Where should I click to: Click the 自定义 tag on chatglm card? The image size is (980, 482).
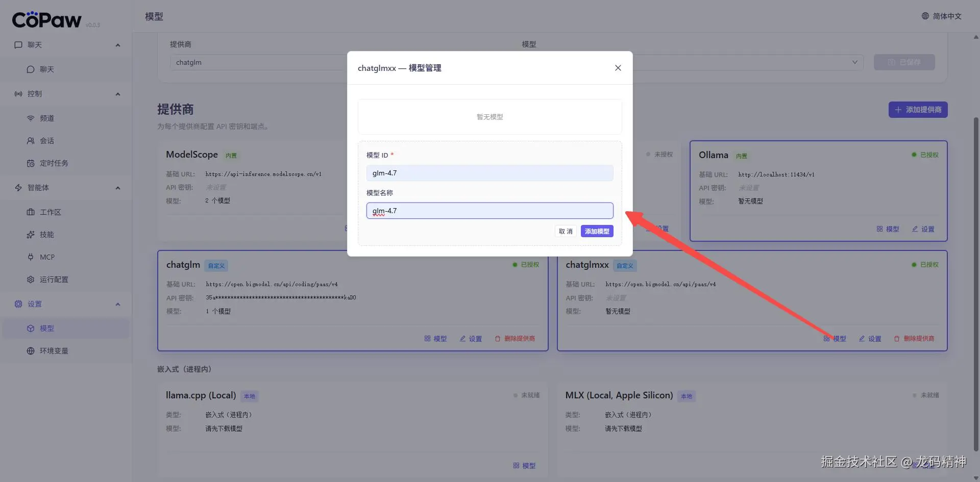click(x=216, y=266)
